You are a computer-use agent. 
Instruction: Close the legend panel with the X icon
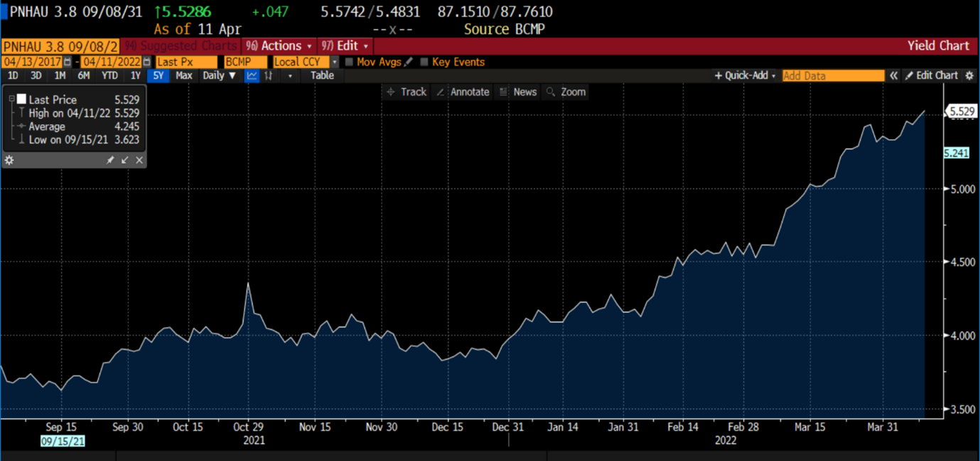coord(139,161)
